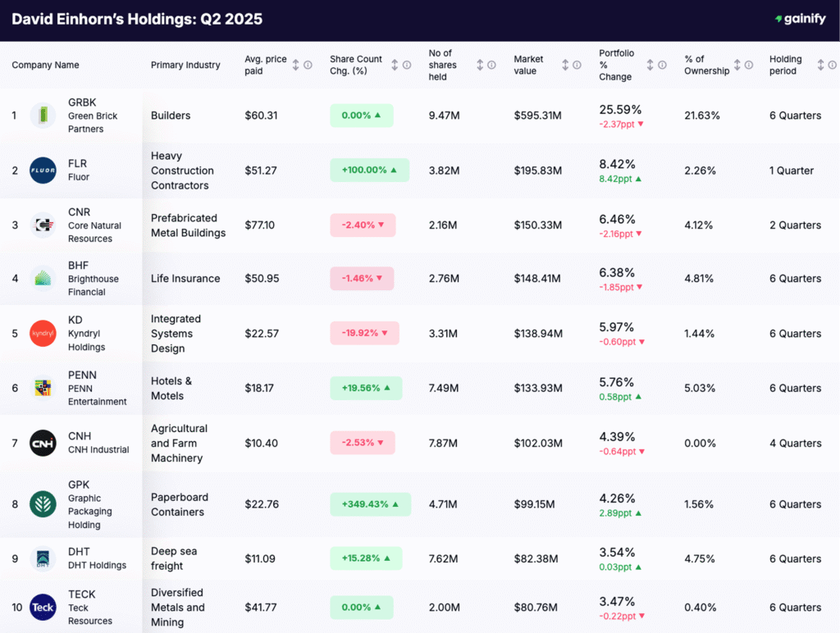Select the $595.31M market value cell
The width and height of the screenshot is (840, 633).
(537, 115)
